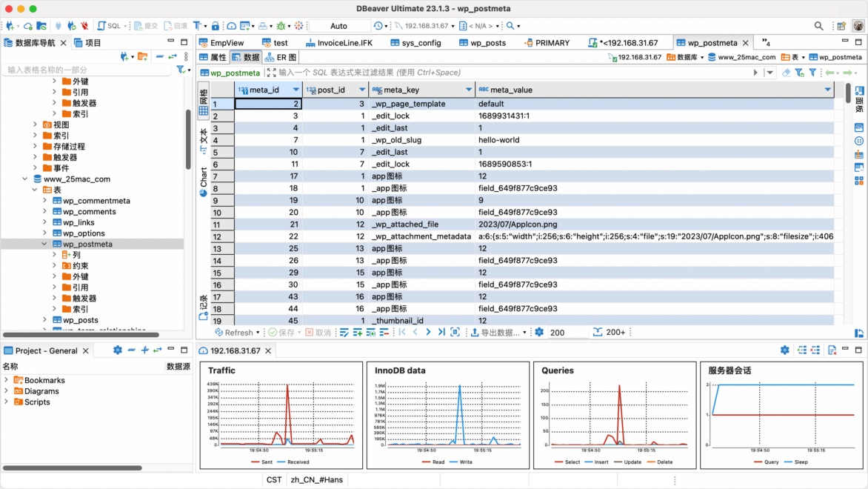
Task: Click the transaction log clock icon
Action: pyautogui.click(x=378, y=26)
